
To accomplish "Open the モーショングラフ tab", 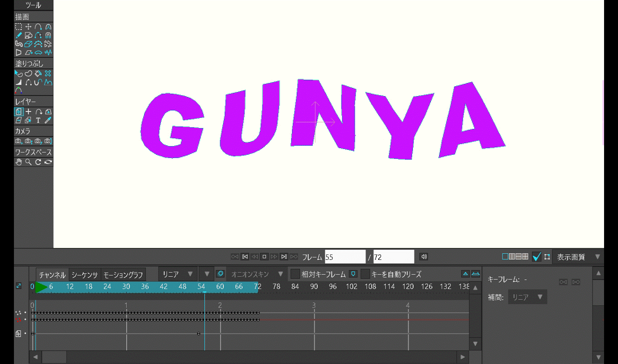I will point(123,275).
